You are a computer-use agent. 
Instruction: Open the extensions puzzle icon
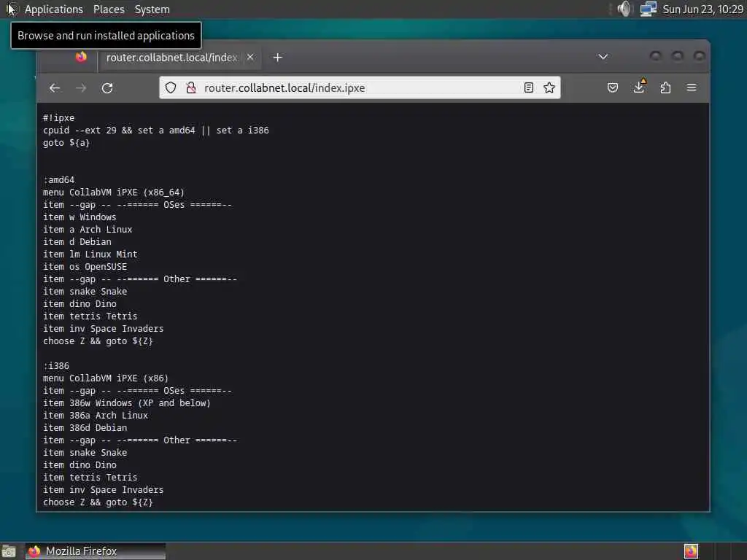point(665,87)
